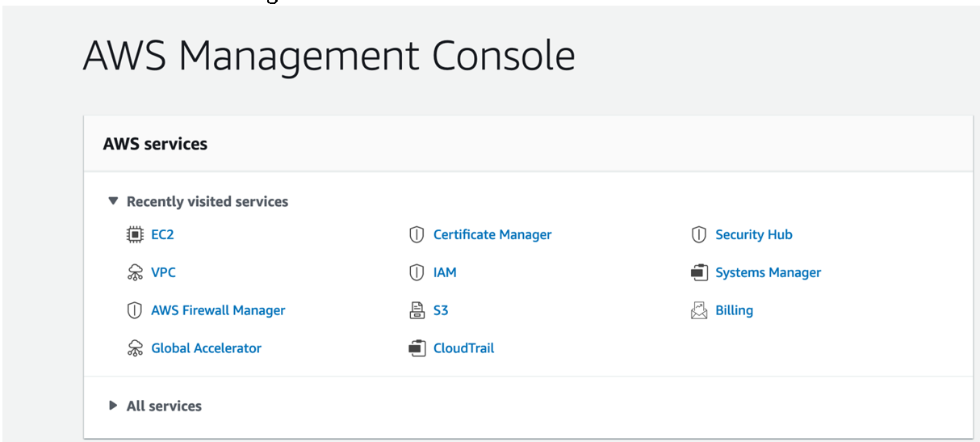980x442 pixels.
Task: Click the Billing envelope icon
Action: pos(699,310)
